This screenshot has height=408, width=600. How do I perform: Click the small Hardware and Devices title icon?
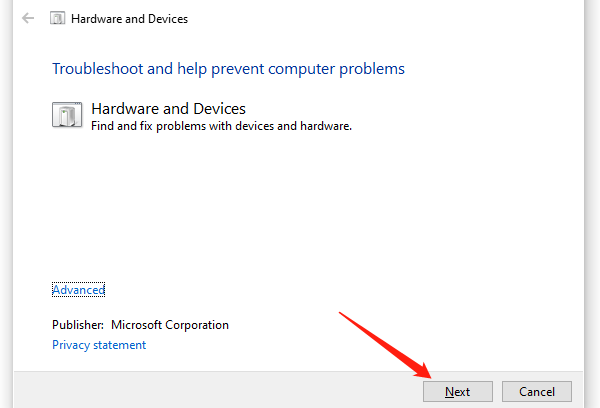(57, 18)
